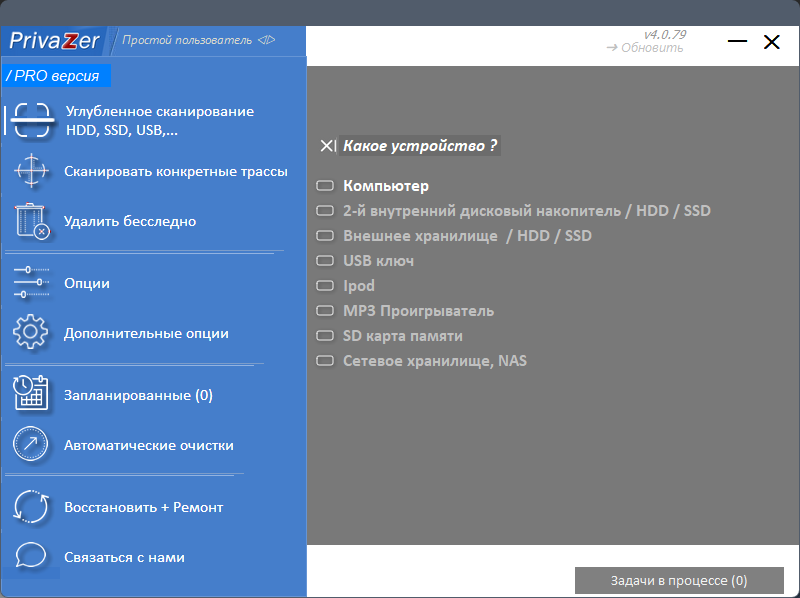
Task: Open Автоматические очистки
Action: 148,445
